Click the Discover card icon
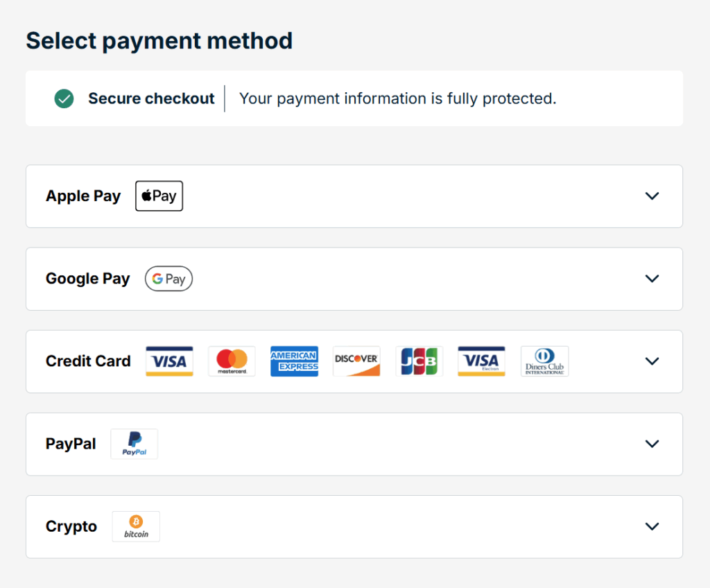The width and height of the screenshot is (710, 588). [x=356, y=361]
